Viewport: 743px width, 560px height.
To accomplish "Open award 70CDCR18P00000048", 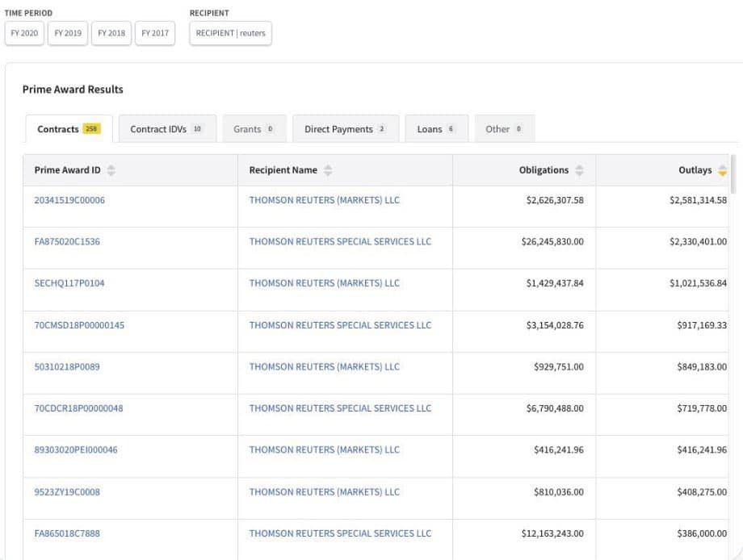I will point(78,408).
